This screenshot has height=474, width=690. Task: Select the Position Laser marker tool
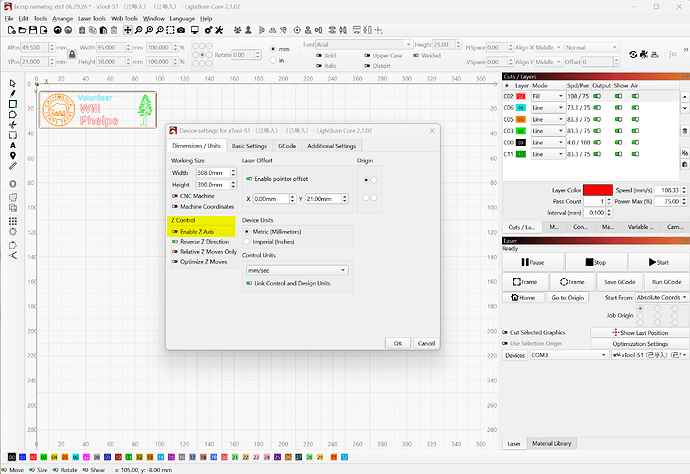pos(13,156)
